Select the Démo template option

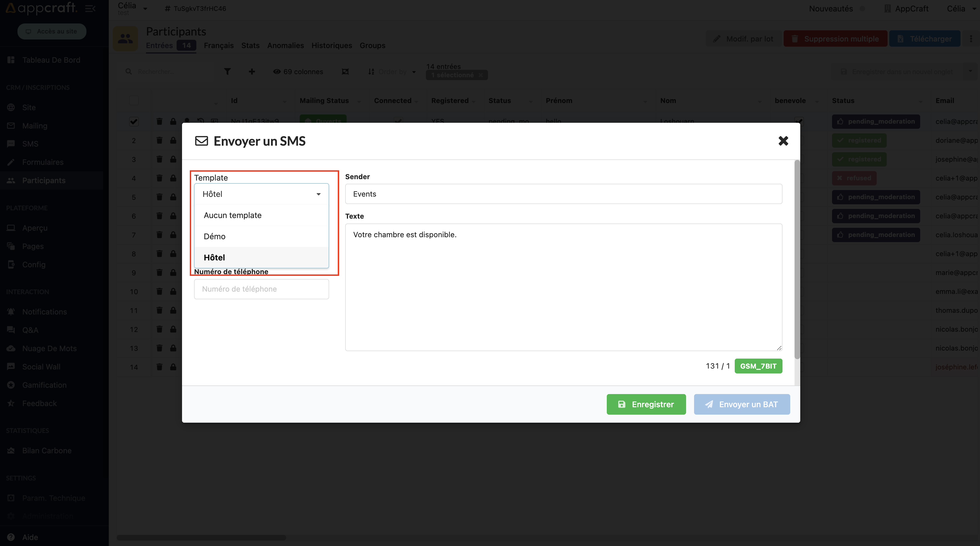[x=215, y=236]
